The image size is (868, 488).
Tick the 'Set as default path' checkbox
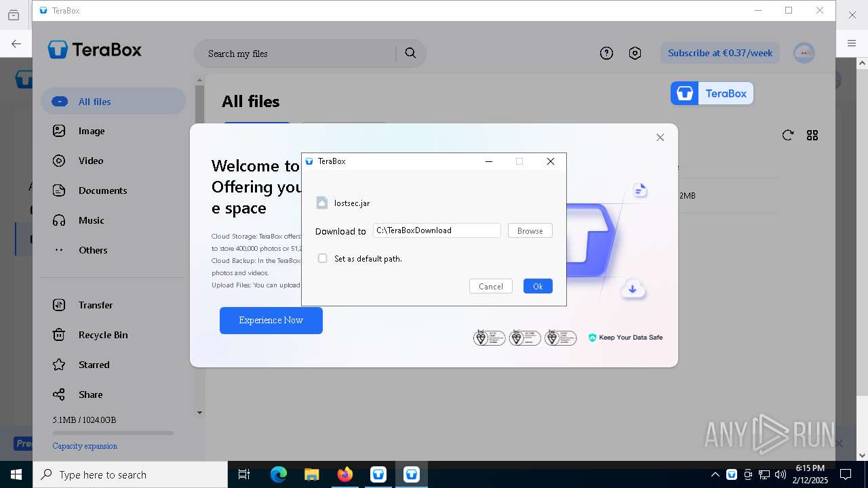click(323, 258)
